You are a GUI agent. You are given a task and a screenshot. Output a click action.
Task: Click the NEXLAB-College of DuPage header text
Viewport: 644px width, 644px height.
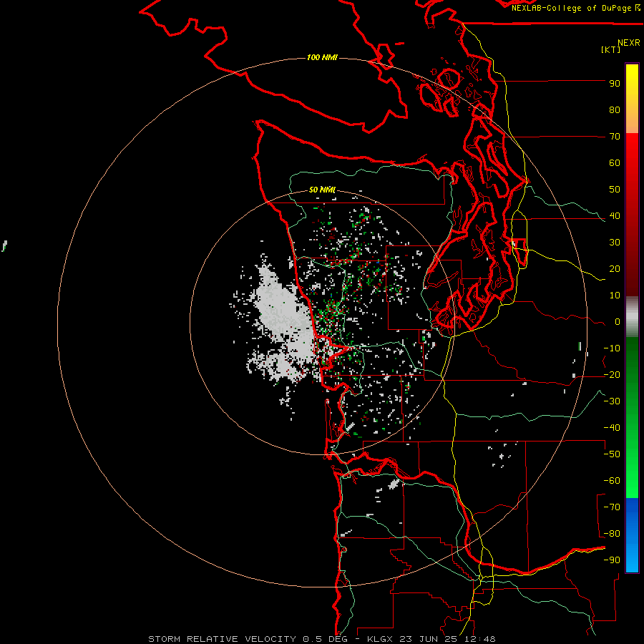[x=576, y=8]
